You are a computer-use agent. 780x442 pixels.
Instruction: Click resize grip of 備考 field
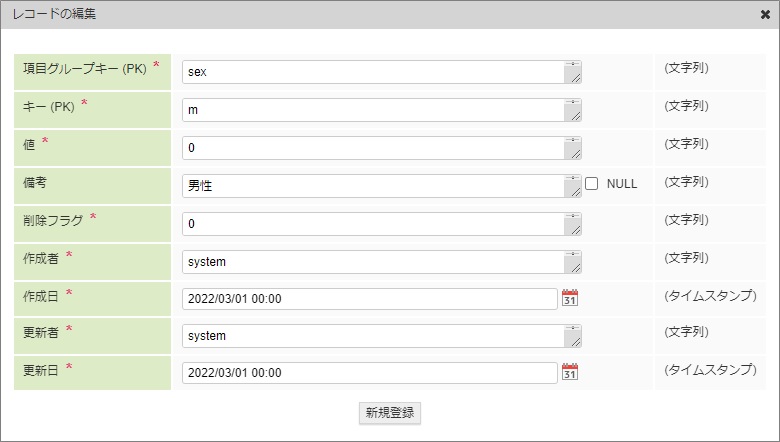[x=575, y=192]
